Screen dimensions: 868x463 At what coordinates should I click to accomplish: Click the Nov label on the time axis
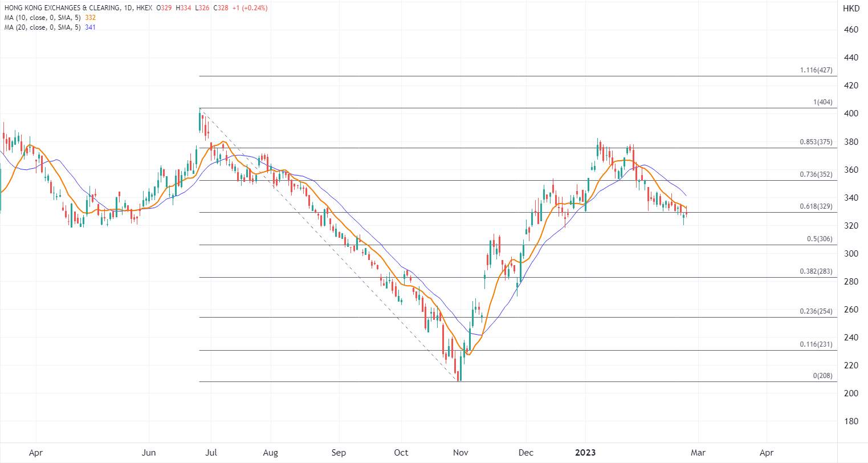pyautogui.click(x=461, y=453)
